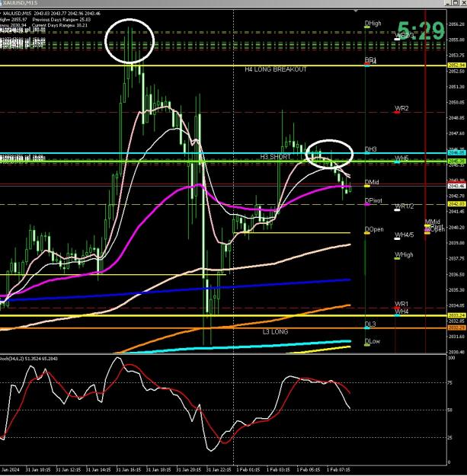The height and width of the screenshot is (476, 467).
Task: Click the current price tag 2043.46 on the axis
Action: [x=456, y=186]
